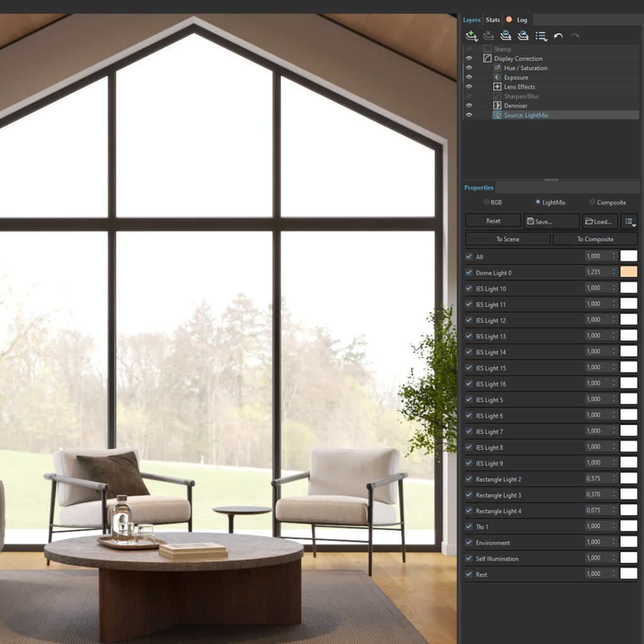Click the save layer tree icon
This screenshot has width=644, height=644.
(x=506, y=36)
